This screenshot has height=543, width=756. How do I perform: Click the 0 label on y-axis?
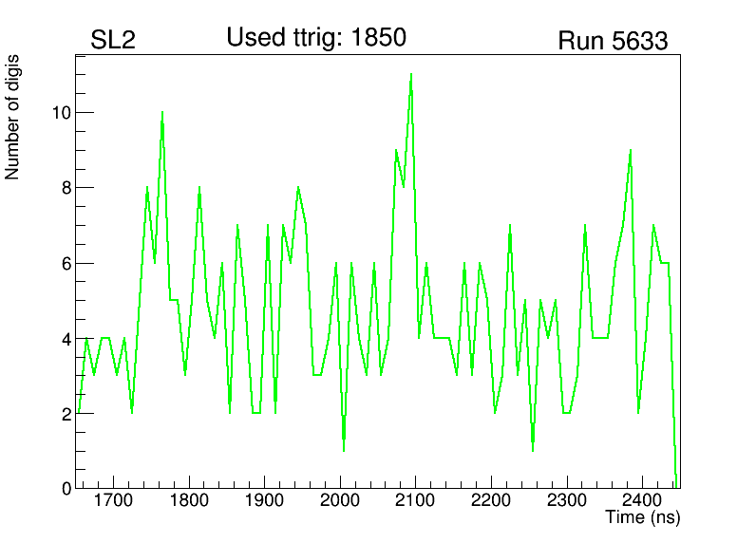coord(64,488)
